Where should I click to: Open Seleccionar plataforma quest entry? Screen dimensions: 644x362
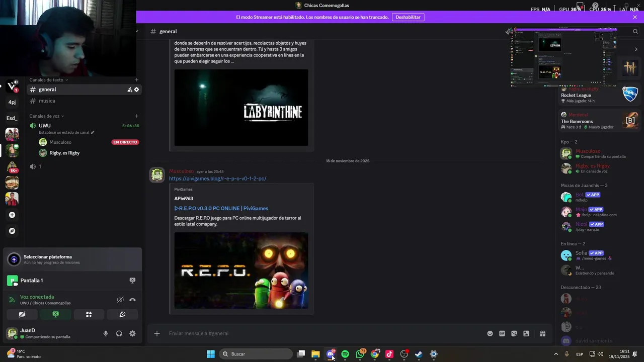[x=72, y=259]
